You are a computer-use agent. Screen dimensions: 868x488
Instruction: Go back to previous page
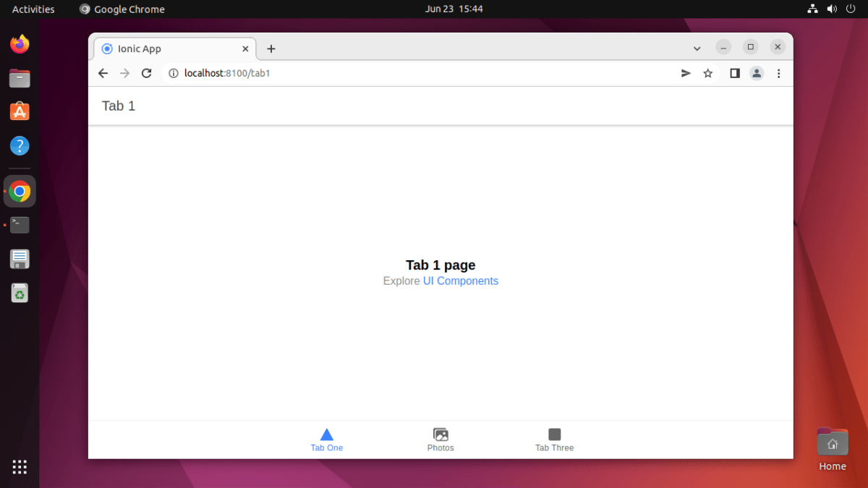point(103,73)
